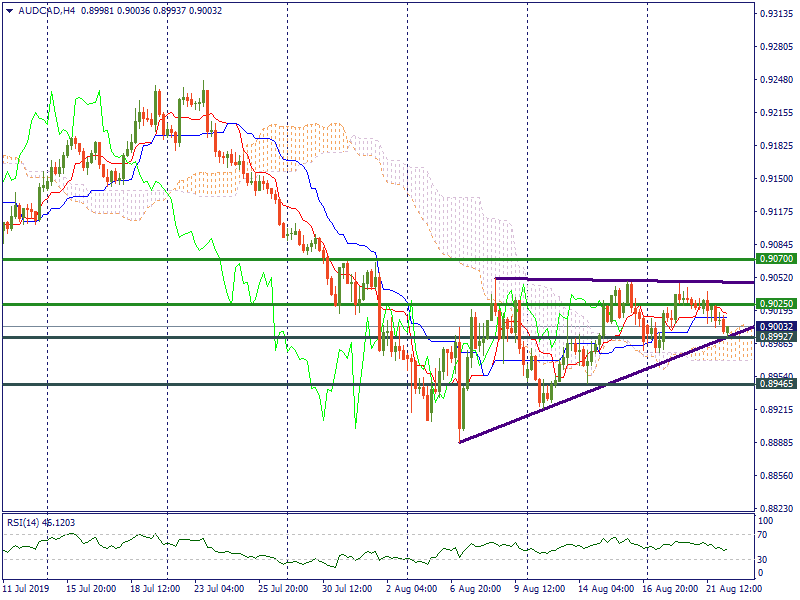Select the 0.89465 dark price level tag

coord(775,383)
